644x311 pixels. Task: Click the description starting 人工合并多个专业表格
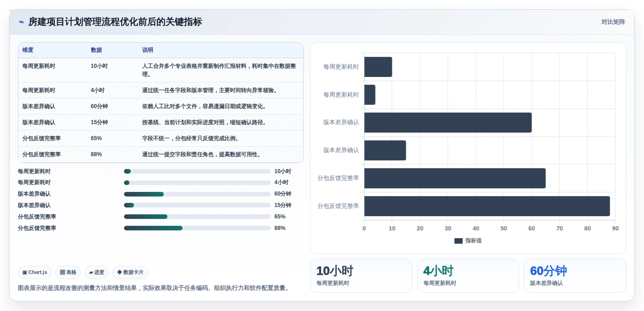[x=220, y=70]
